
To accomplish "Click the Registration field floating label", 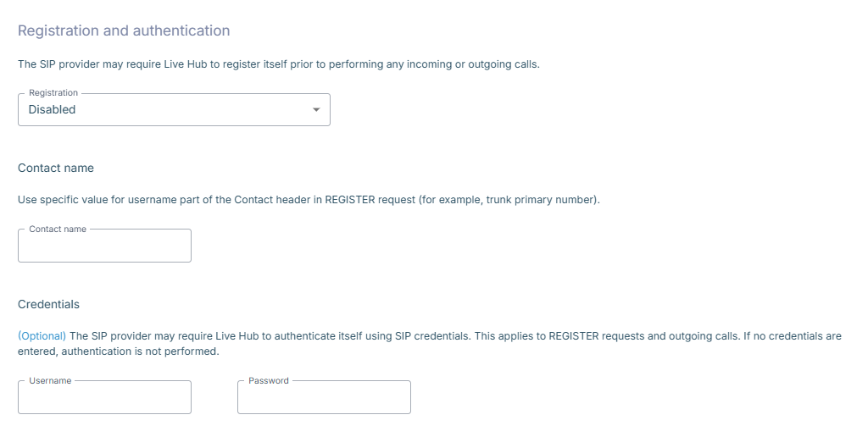I will (x=53, y=92).
